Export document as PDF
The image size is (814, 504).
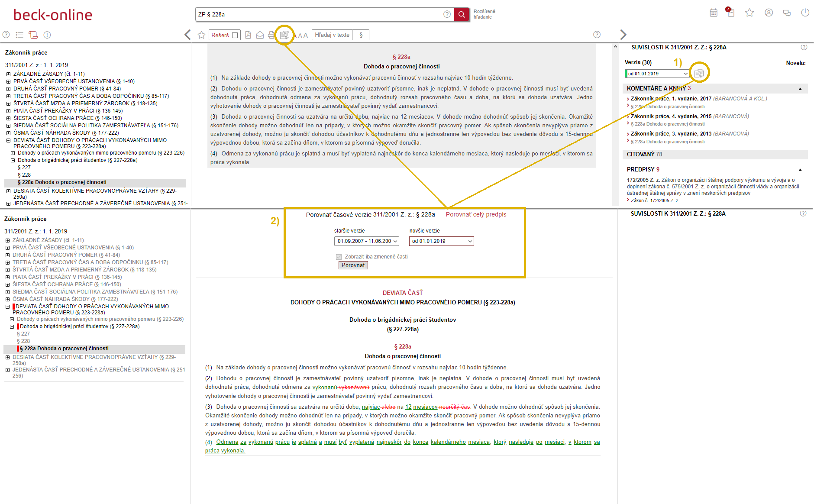tap(248, 35)
